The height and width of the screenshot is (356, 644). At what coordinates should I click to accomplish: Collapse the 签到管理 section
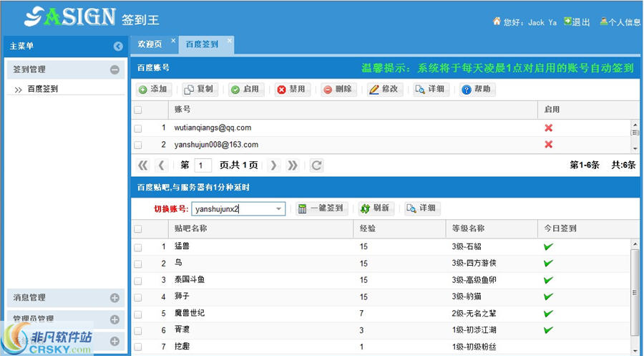(x=114, y=69)
